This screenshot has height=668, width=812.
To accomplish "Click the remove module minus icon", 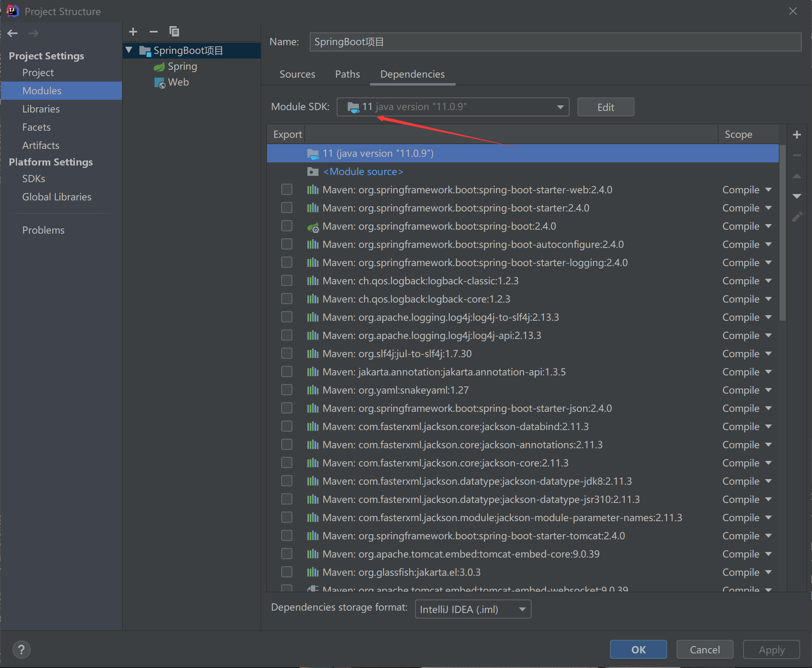I will [x=154, y=32].
